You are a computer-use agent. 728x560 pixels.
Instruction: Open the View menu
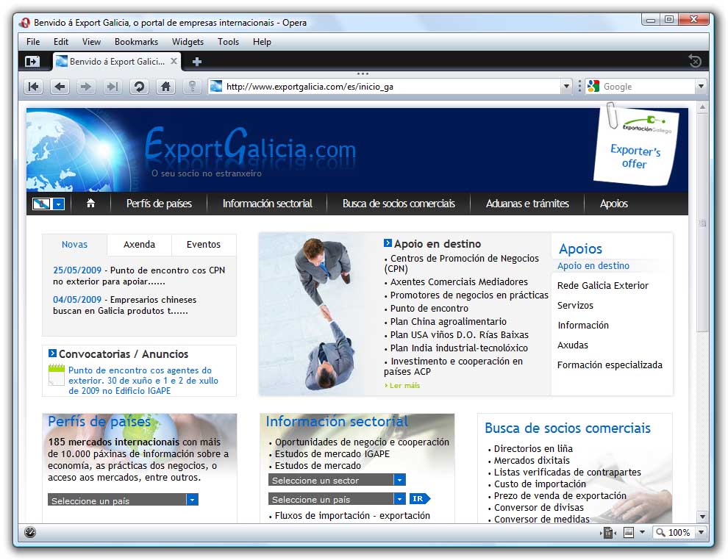coord(91,42)
